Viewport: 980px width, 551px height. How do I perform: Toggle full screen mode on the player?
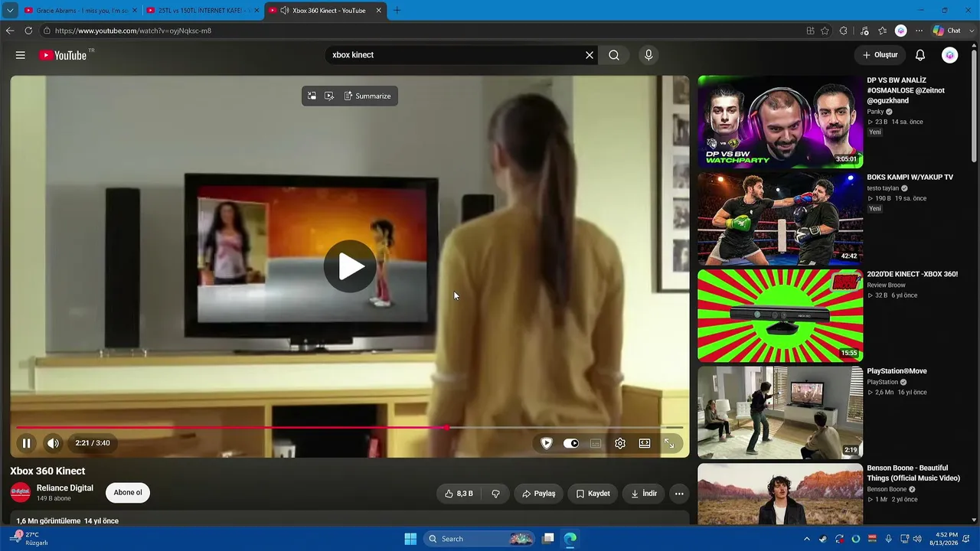point(669,443)
